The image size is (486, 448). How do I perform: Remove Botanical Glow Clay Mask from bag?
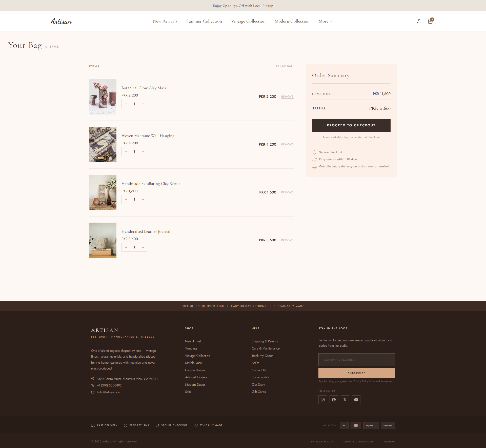[x=287, y=96]
